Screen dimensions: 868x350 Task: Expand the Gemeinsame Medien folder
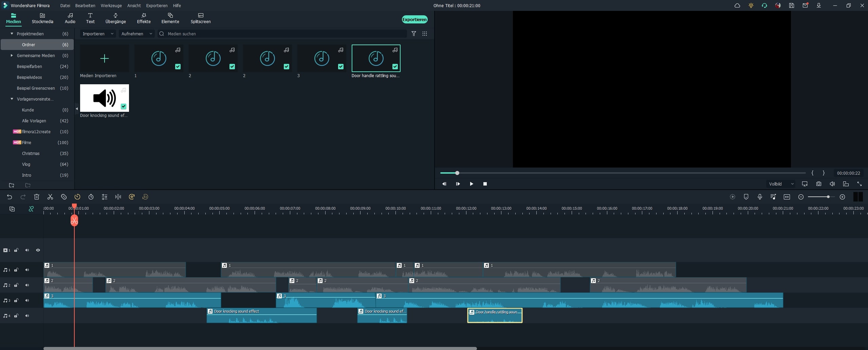12,55
